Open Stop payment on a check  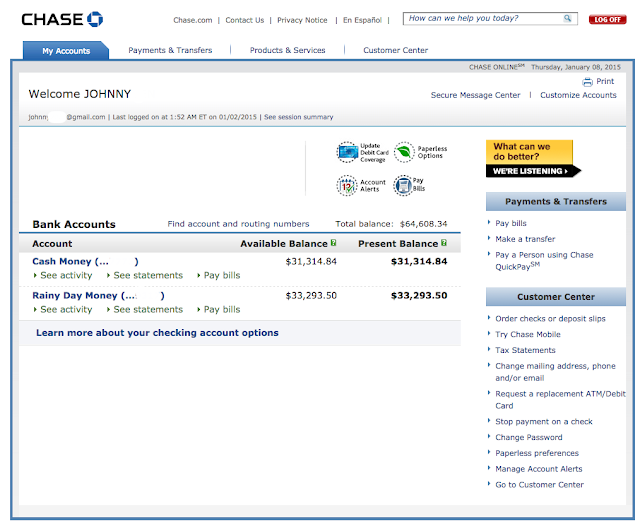coord(544,422)
